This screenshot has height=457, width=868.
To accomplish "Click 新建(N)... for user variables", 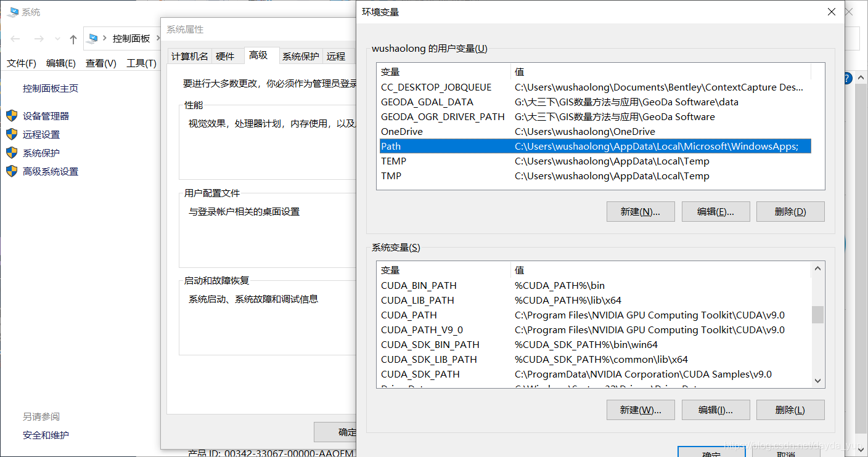I will [x=641, y=211].
